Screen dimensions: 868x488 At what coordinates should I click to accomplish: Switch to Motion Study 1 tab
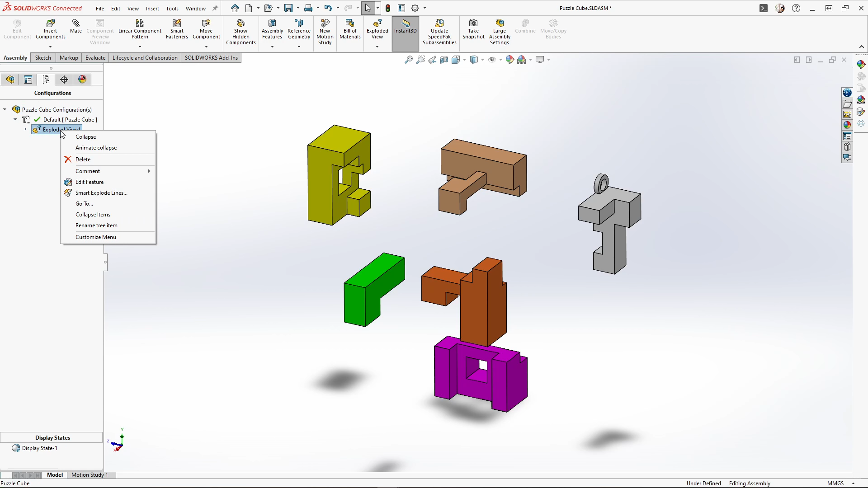click(x=90, y=475)
